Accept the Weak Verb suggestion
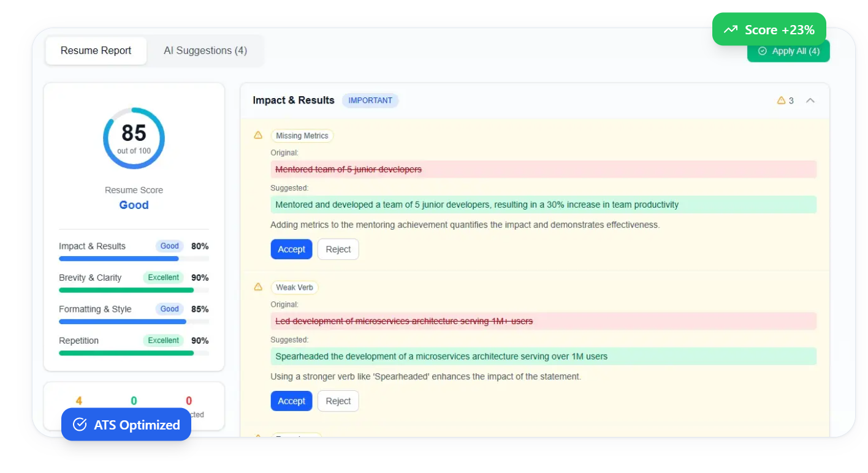The width and height of the screenshot is (868, 473). [291, 401]
